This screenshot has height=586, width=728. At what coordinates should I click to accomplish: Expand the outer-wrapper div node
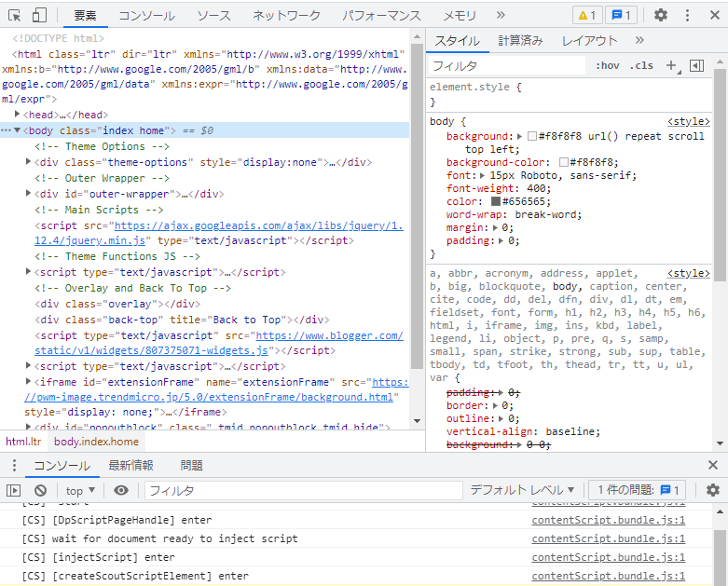click(28, 193)
